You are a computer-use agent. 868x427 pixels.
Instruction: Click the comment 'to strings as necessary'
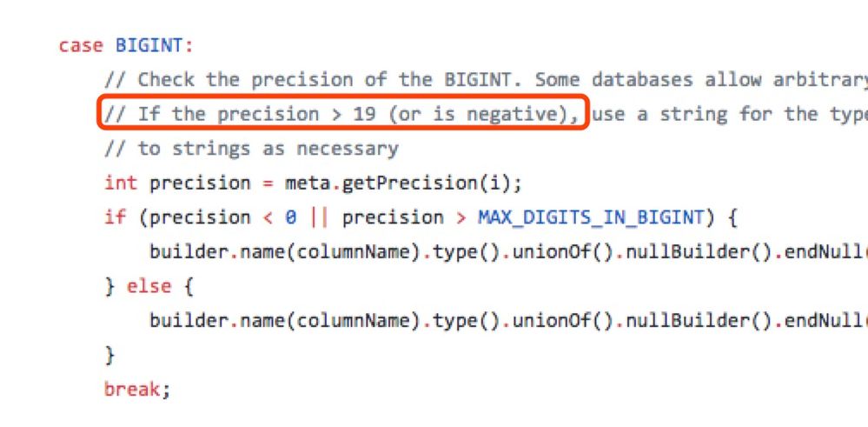point(251,149)
